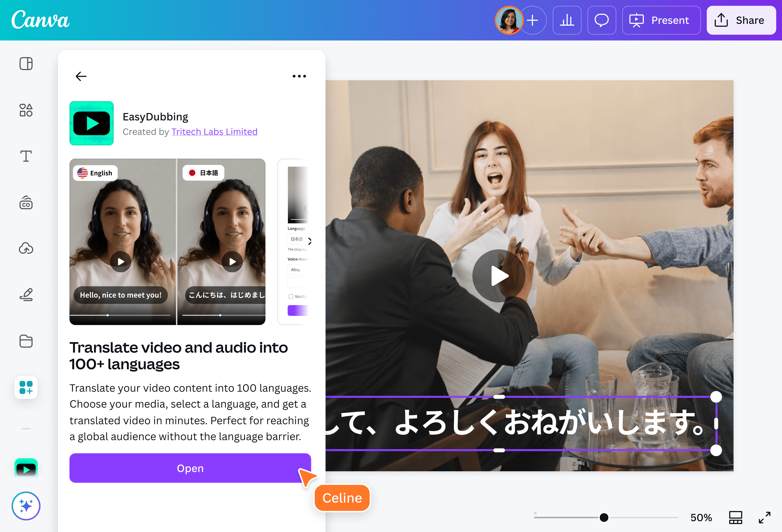Screen dimensions: 782x532
Task: Open the Design templates sidebar icon
Action: point(26,64)
